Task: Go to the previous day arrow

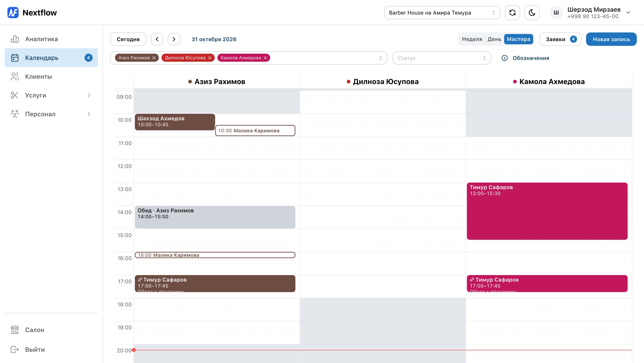Action: point(157,39)
